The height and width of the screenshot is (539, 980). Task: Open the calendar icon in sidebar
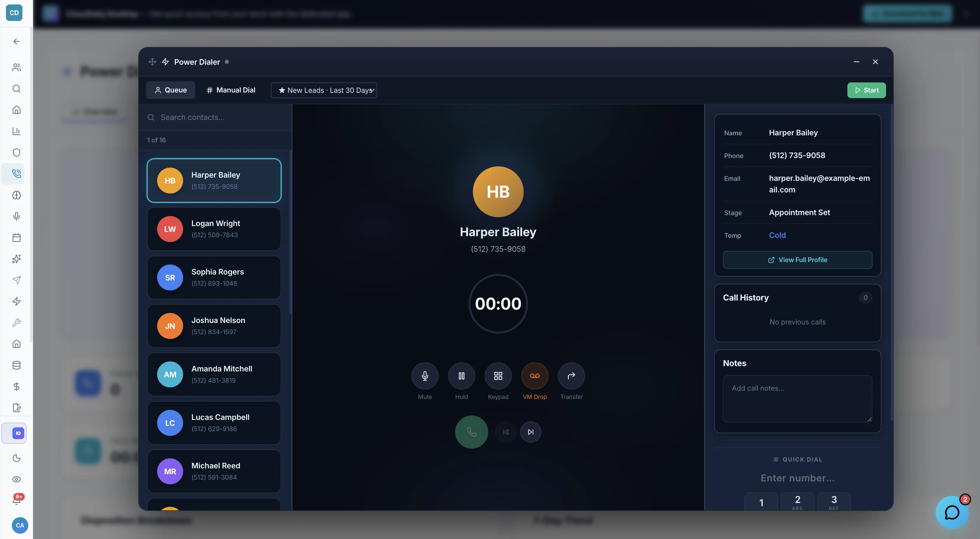[x=16, y=238]
